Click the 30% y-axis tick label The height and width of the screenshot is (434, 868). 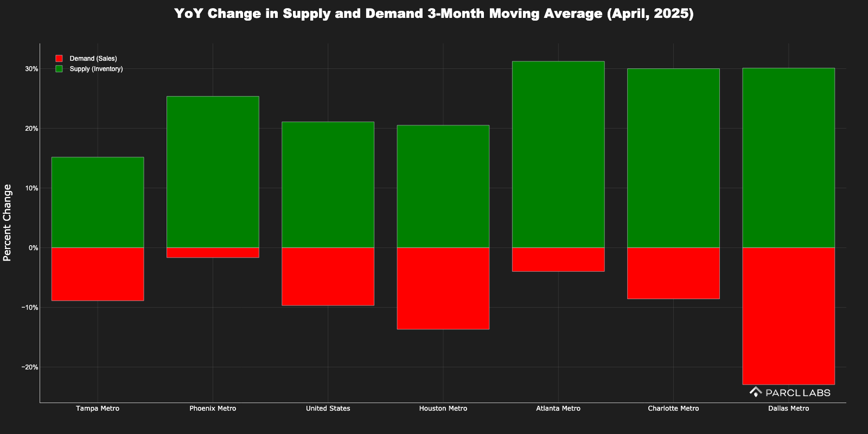[31, 69]
